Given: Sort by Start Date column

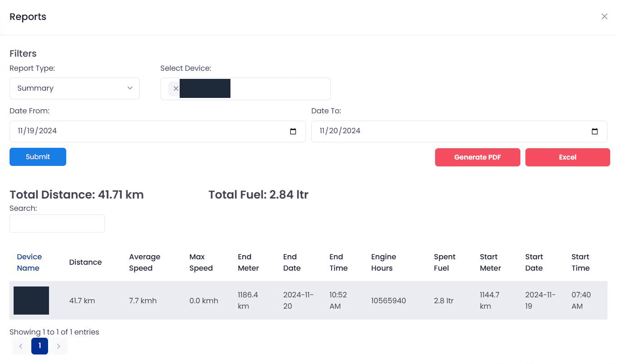Looking at the screenshot, I should (534, 262).
